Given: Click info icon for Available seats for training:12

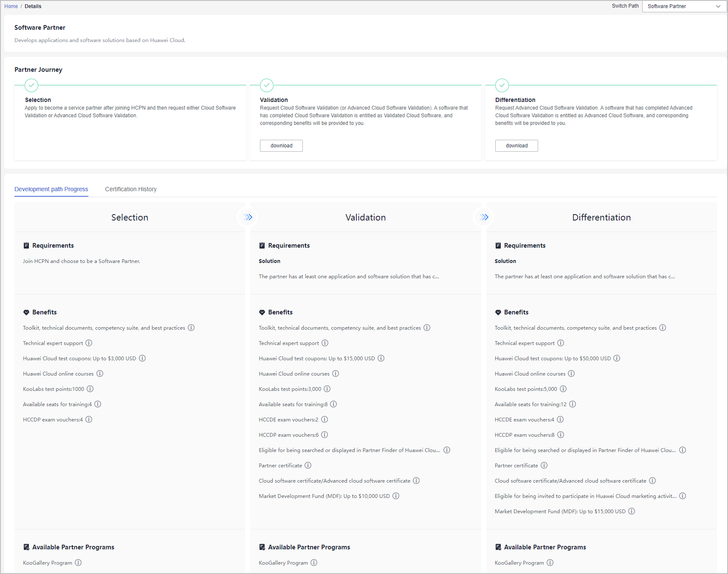Looking at the screenshot, I should click(573, 404).
